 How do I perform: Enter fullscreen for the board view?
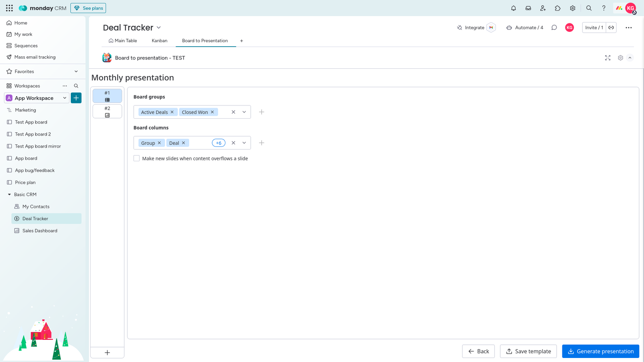(x=607, y=58)
